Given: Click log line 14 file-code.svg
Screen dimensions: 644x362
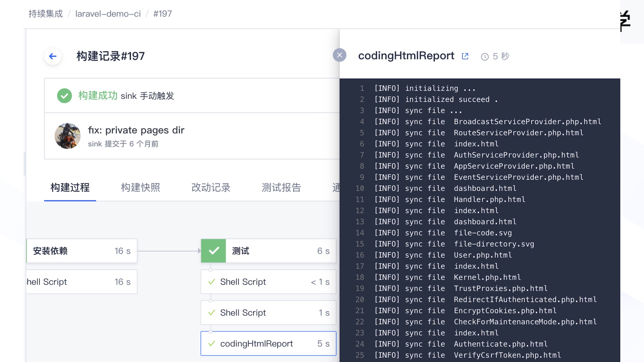Looking at the screenshot, I should [482, 233].
